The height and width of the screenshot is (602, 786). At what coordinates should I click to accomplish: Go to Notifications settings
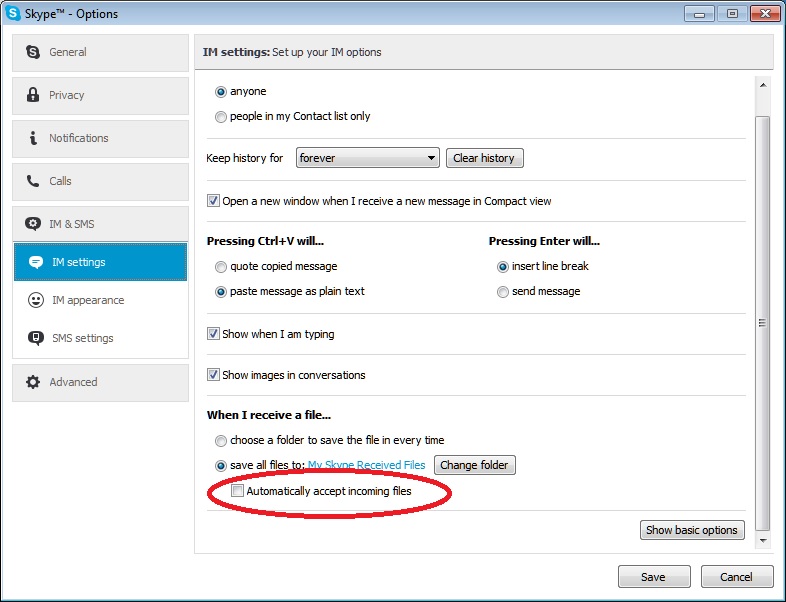[x=100, y=139]
